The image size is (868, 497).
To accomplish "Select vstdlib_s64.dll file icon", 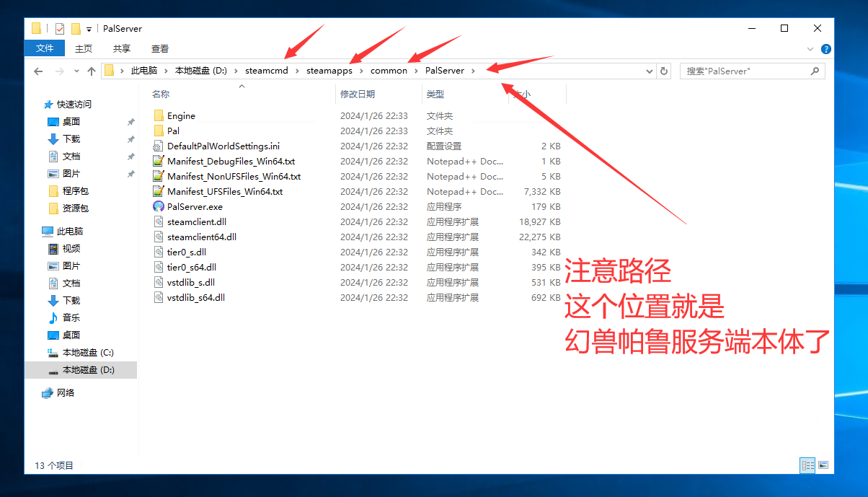I will click(159, 297).
